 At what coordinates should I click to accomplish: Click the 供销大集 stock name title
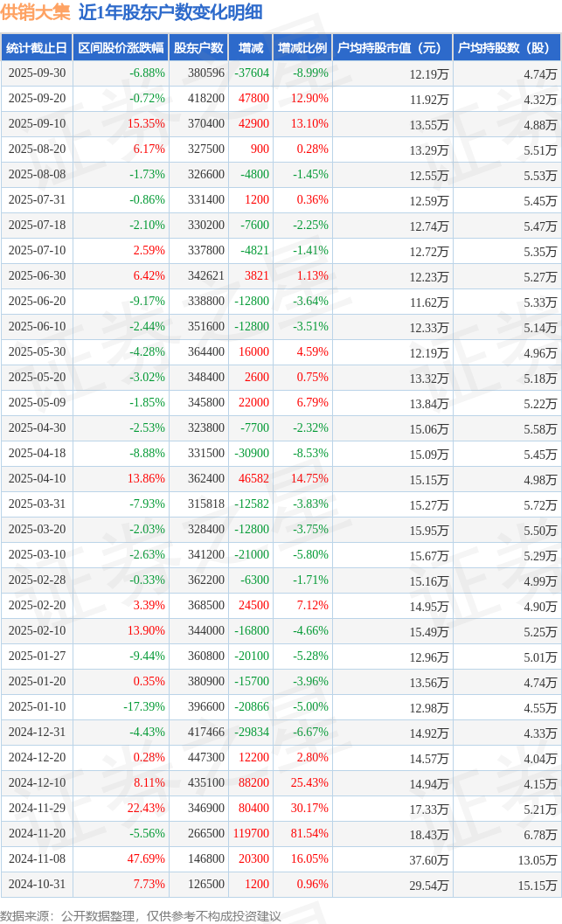[x=38, y=12]
